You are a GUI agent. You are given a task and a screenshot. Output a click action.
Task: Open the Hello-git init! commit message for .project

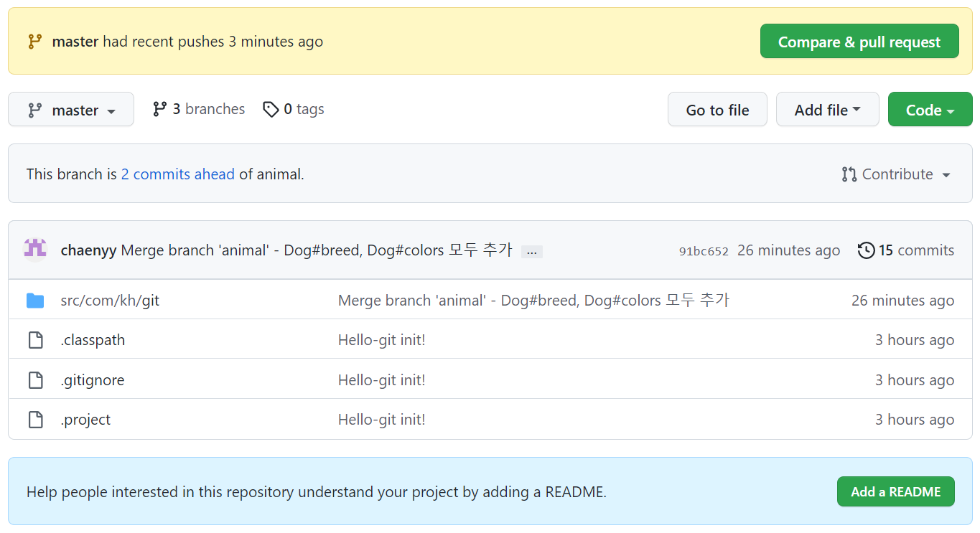click(x=382, y=420)
